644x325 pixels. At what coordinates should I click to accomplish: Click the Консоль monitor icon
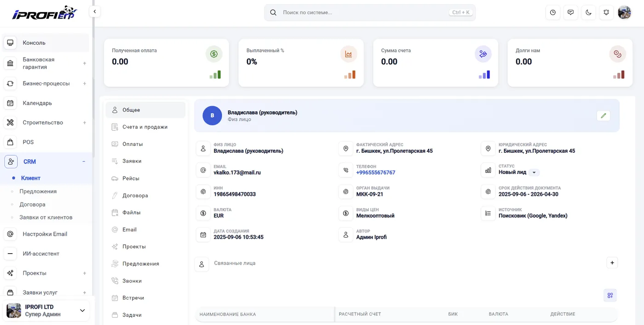pos(10,43)
